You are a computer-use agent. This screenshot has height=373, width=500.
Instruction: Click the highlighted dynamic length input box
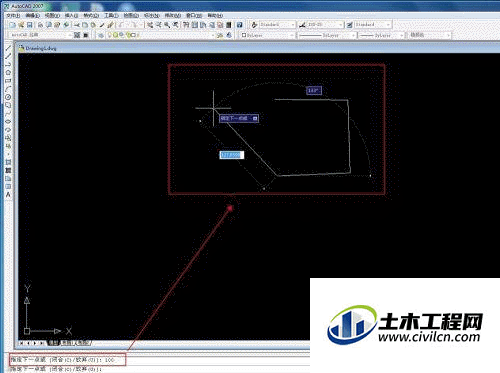(x=232, y=155)
